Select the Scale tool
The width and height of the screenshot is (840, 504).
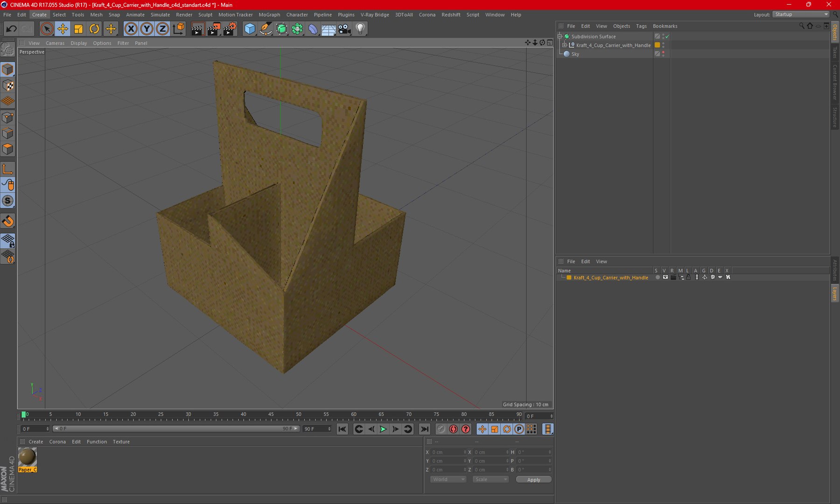[78, 29]
